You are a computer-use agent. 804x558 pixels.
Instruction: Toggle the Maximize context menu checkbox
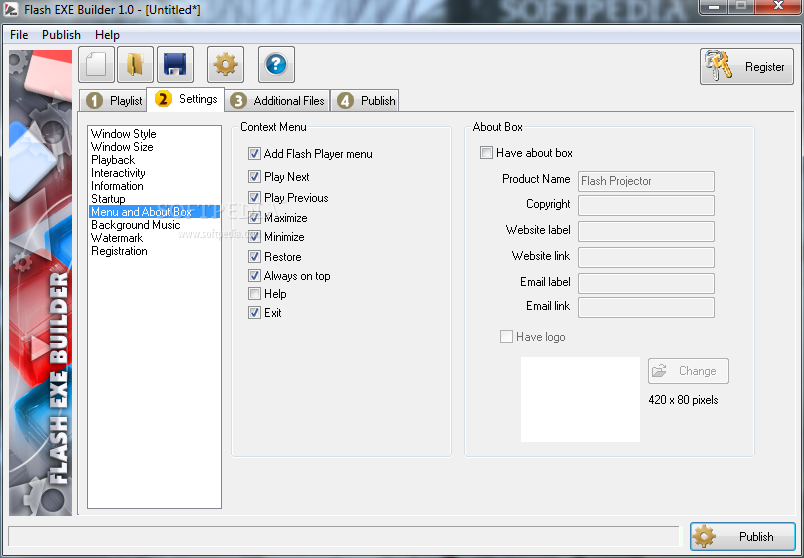pos(254,217)
